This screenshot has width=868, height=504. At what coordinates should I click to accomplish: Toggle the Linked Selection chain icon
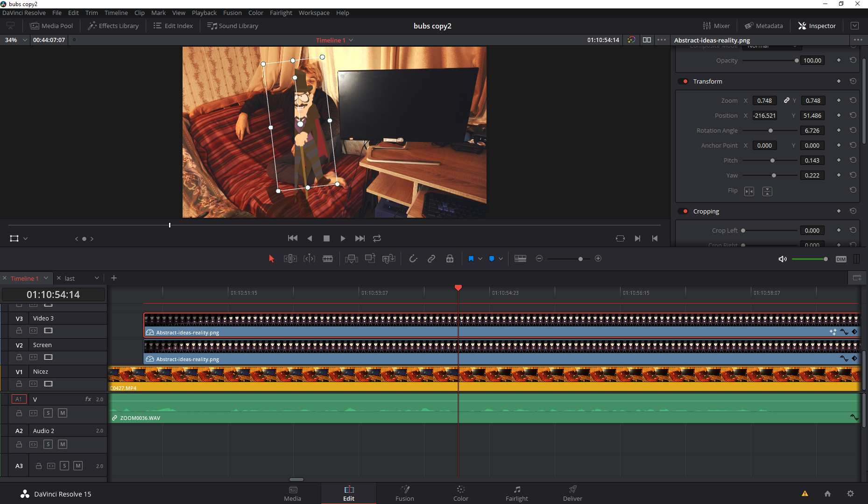click(x=431, y=259)
